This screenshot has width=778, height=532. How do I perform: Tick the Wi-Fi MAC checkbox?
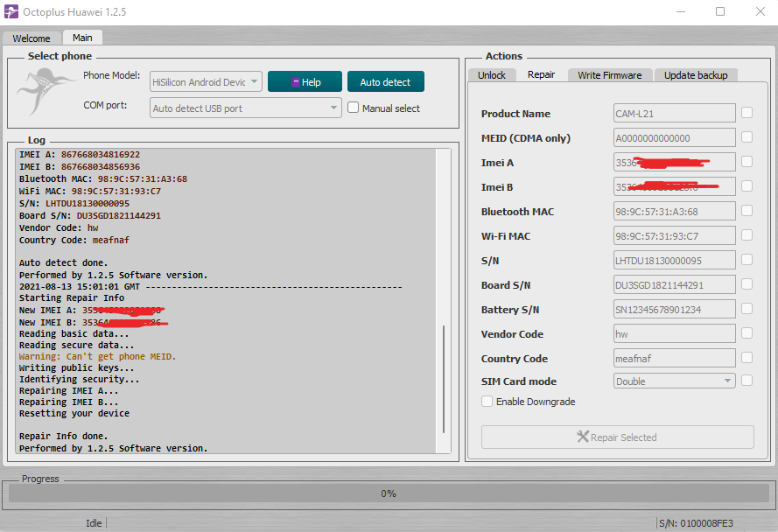point(746,234)
